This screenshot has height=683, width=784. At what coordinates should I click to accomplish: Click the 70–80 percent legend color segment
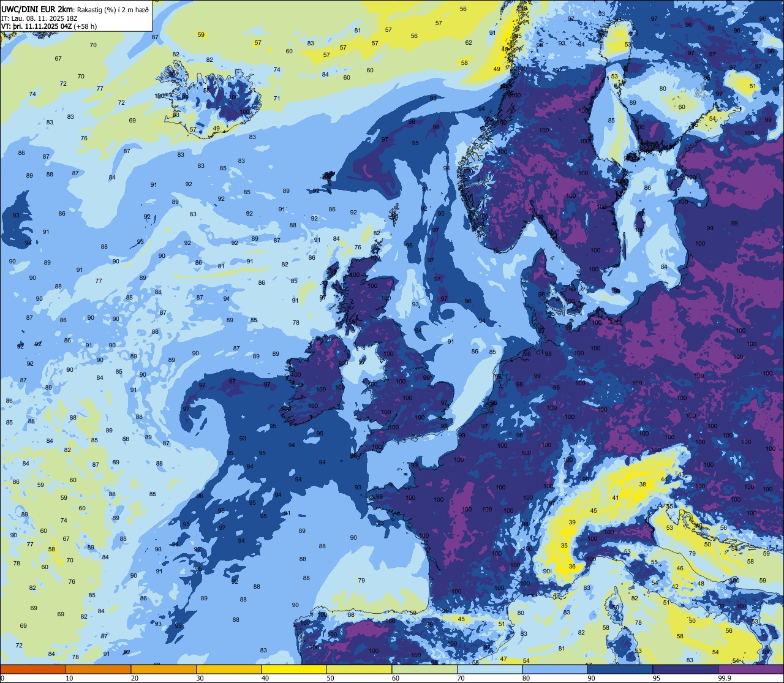click(x=490, y=669)
